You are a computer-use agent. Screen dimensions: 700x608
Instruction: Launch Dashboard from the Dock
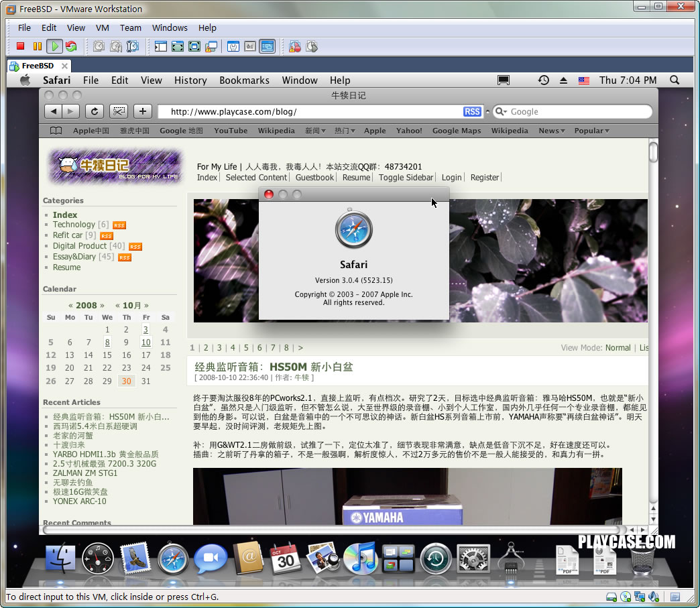pos(98,558)
